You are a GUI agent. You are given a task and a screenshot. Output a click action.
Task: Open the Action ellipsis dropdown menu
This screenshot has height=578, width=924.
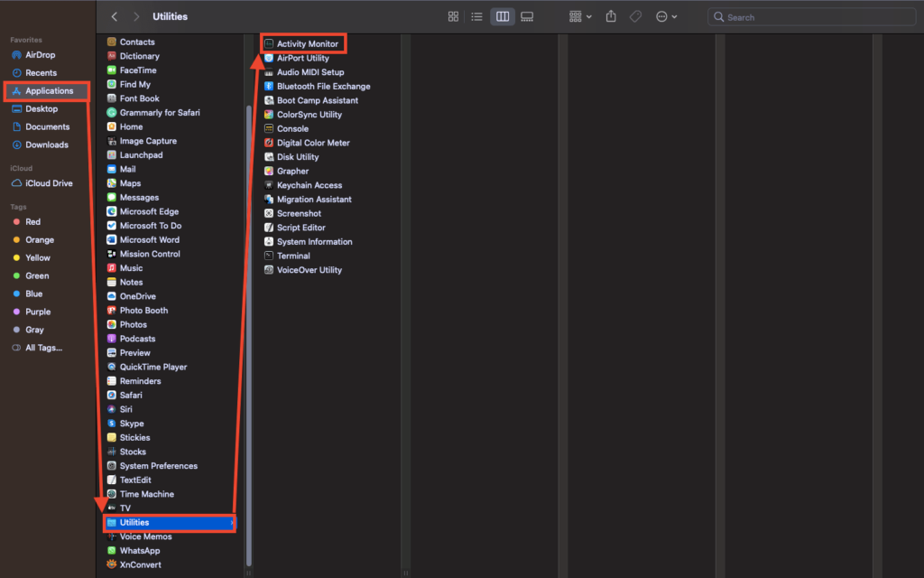pos(666,16)
